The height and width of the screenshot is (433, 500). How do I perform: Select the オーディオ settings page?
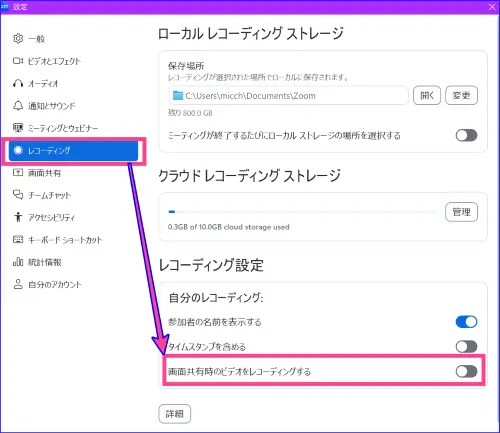coord(73,83)
